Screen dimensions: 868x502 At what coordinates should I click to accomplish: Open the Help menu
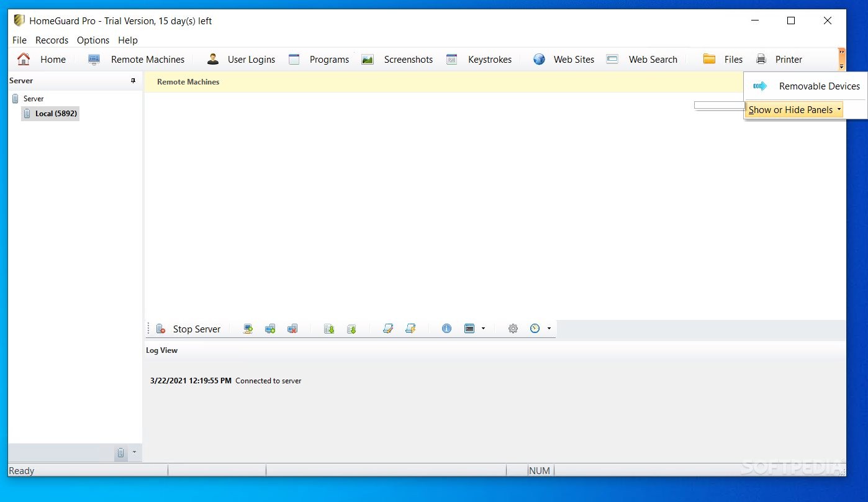click(x=128, y=40)
